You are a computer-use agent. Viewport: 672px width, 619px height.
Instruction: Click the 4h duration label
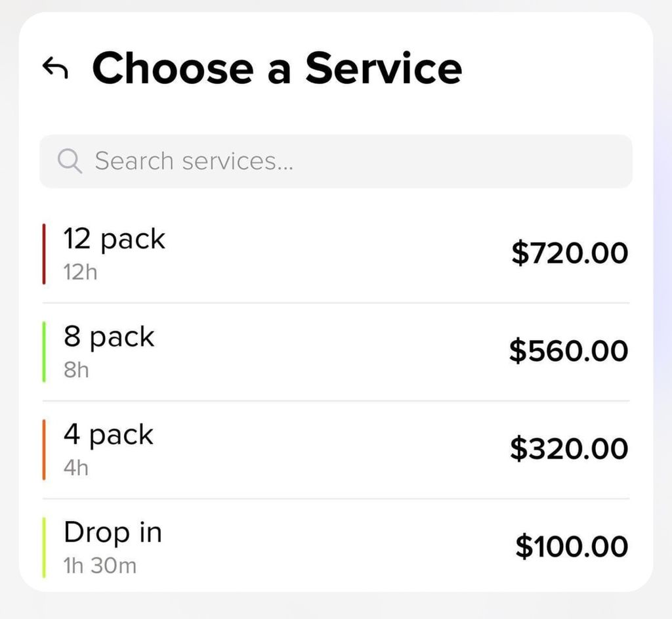[76, 467]
